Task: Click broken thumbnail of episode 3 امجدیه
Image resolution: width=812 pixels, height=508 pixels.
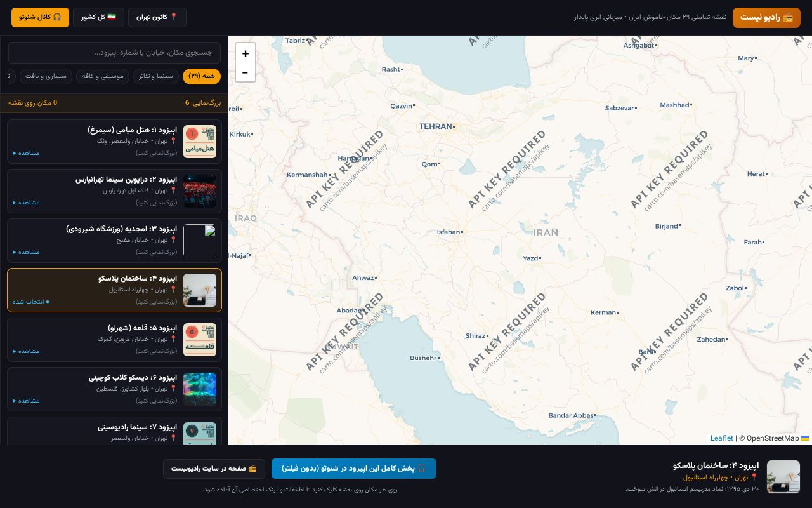Action: [200, 241]
